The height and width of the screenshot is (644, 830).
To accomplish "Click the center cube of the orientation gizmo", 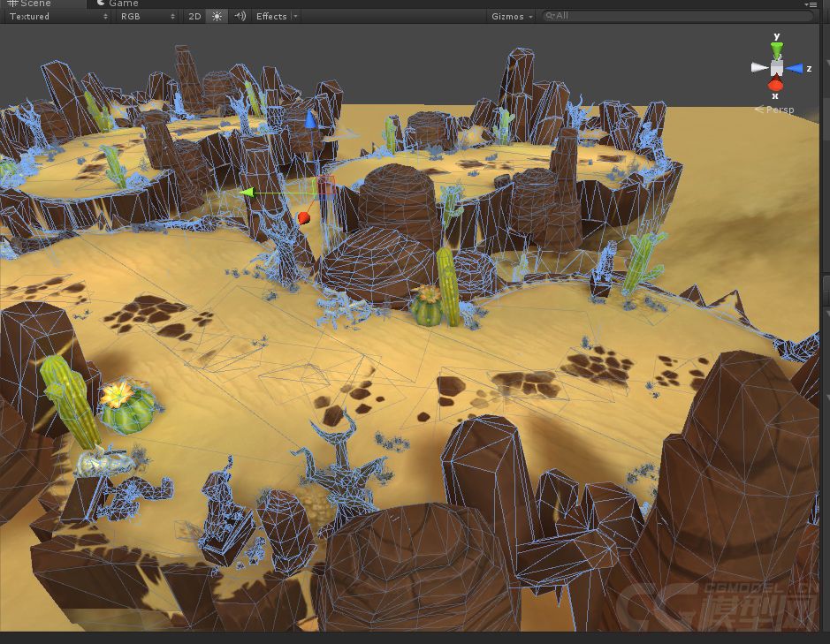I will (x=777, y=68).
